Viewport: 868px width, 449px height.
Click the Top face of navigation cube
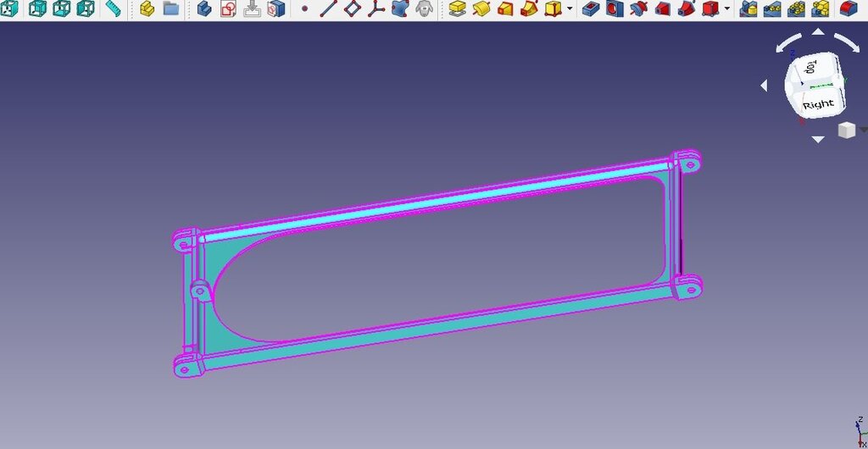click(x=811, y=68)
